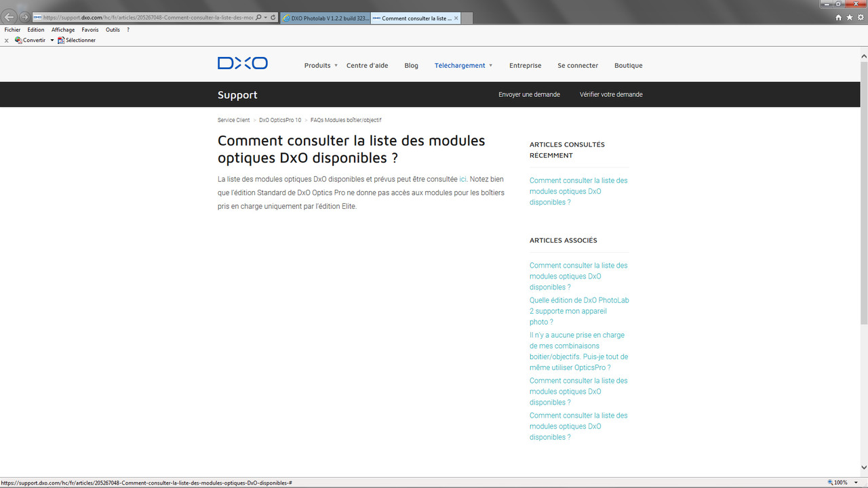Open the article under Articles consultés récemment
This screenshot has width=868, height=488.
tap(578, 191)
